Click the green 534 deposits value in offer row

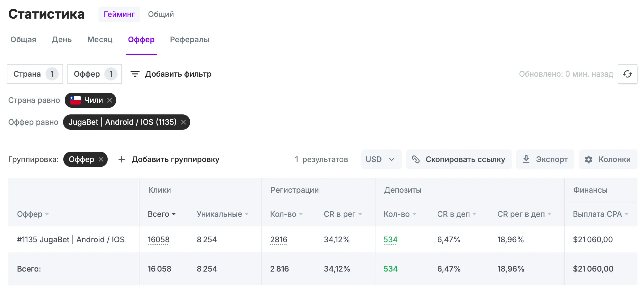pyautogui.click(x=391, y=240)
